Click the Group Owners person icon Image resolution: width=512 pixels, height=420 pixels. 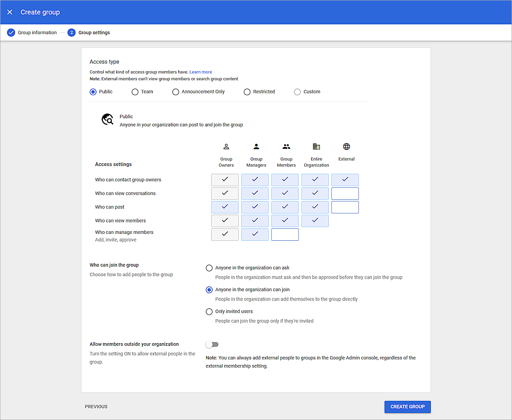tap(226, 146)
